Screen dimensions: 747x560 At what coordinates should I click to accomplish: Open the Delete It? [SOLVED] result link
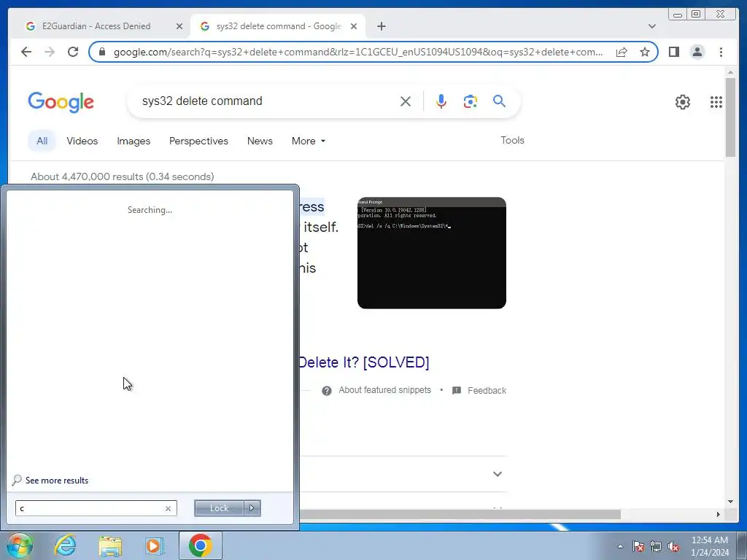tap(364, 362)
